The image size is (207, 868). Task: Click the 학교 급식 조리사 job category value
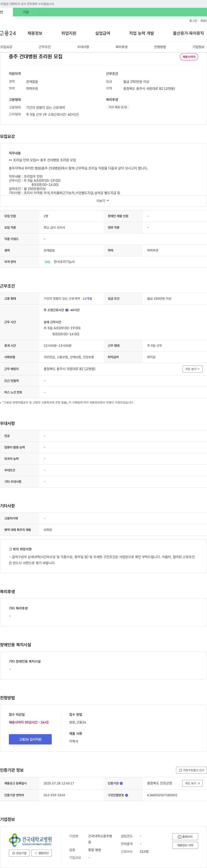[54, 227]
